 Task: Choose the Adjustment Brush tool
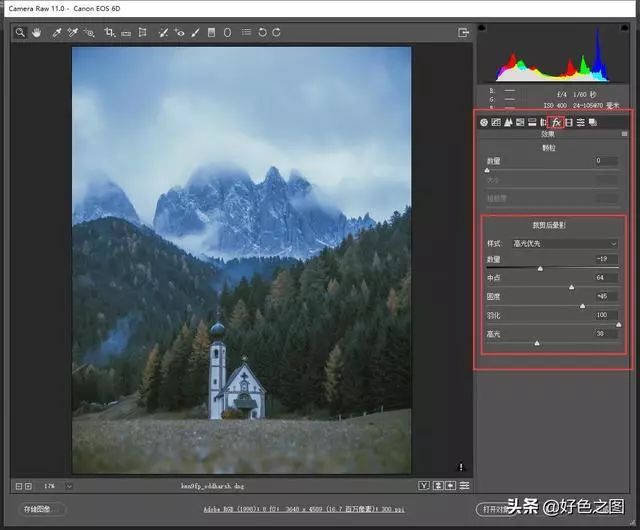coord(195,32)
